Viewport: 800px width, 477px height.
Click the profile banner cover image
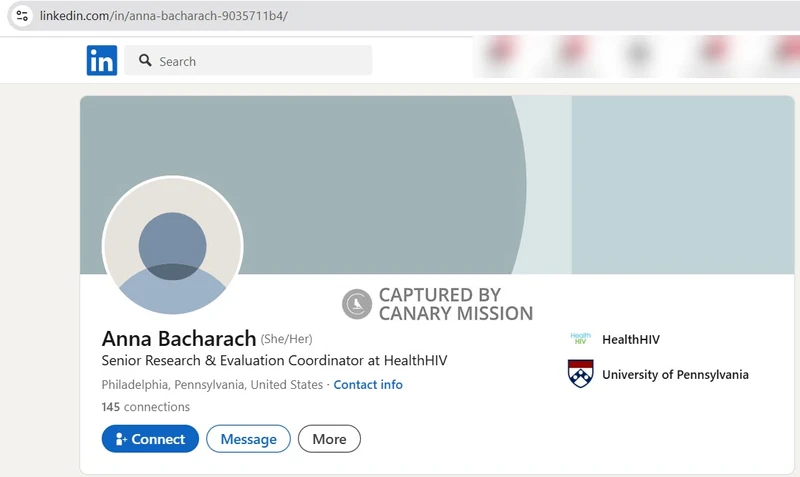click(437, 185)
